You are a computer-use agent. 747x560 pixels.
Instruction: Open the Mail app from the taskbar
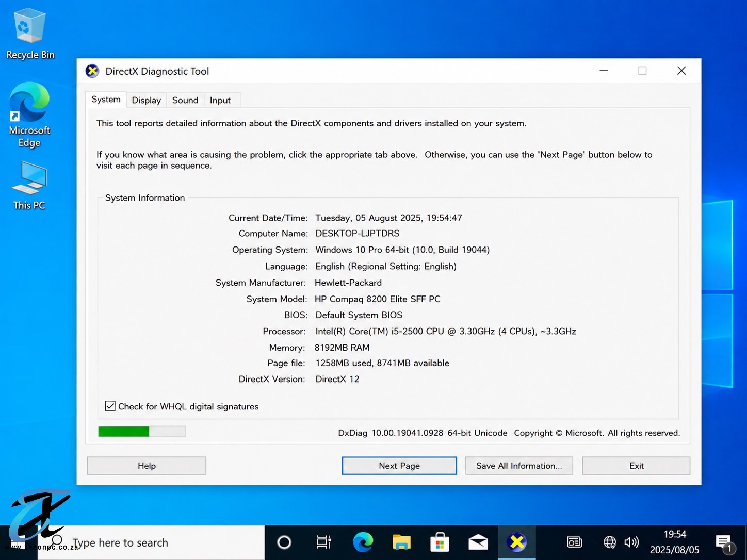478,542
